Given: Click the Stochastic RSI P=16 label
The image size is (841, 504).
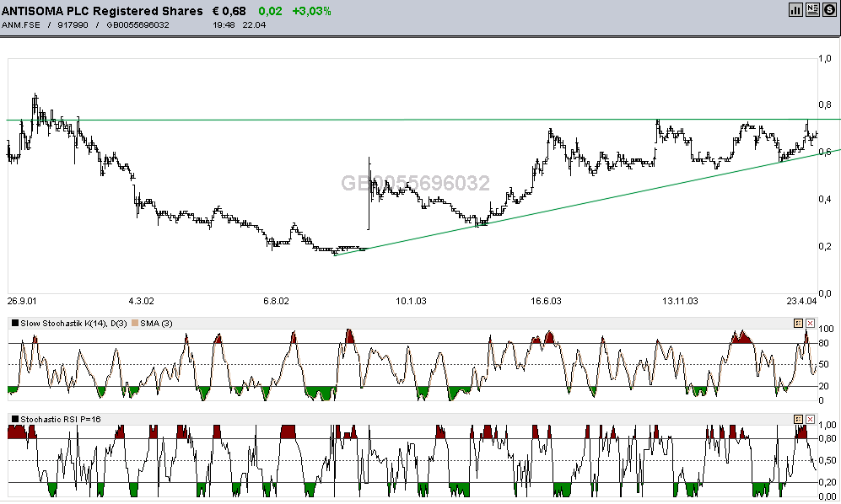Looking at the screenshot, I should tap(61, 419).
